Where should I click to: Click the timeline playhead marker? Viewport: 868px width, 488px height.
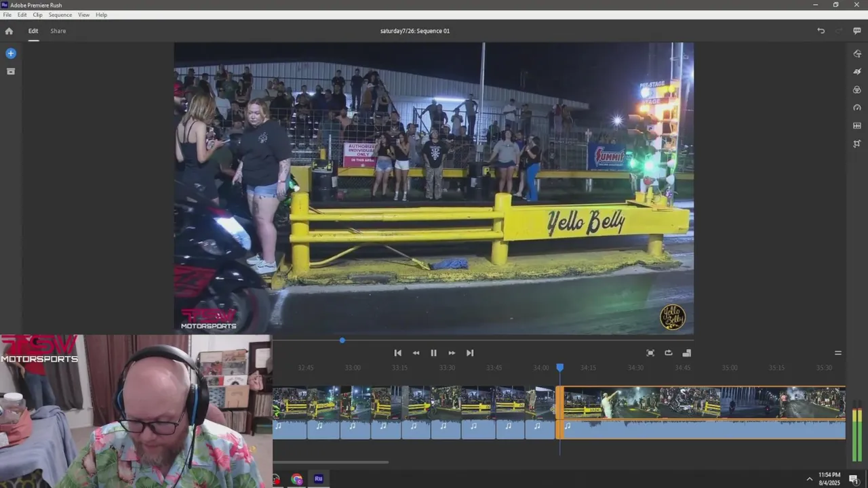pyautogui.click(x=560, y=367)
